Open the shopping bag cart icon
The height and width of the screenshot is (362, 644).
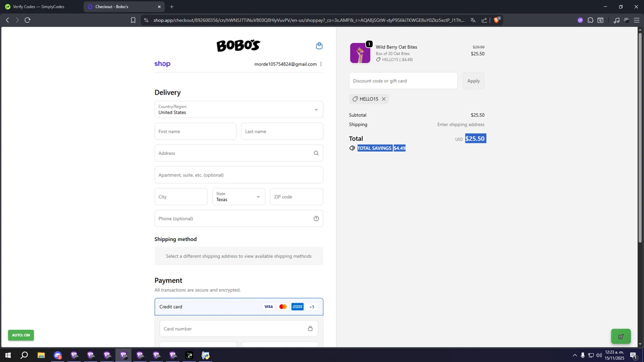pos(319,45)
